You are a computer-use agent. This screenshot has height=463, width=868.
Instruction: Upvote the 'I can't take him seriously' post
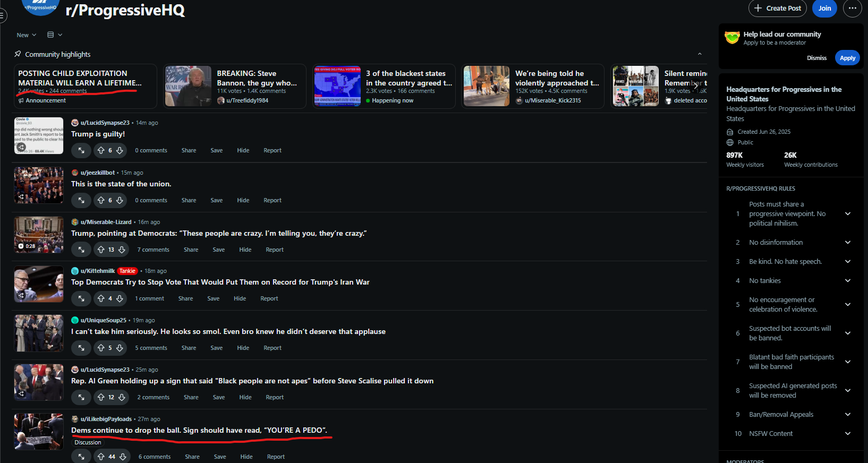pos(101,348)
